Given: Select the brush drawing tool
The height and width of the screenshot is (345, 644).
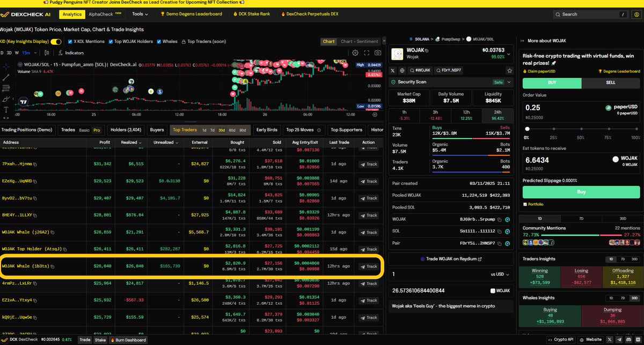Looking at the screenshot, I should pos(6,99).
